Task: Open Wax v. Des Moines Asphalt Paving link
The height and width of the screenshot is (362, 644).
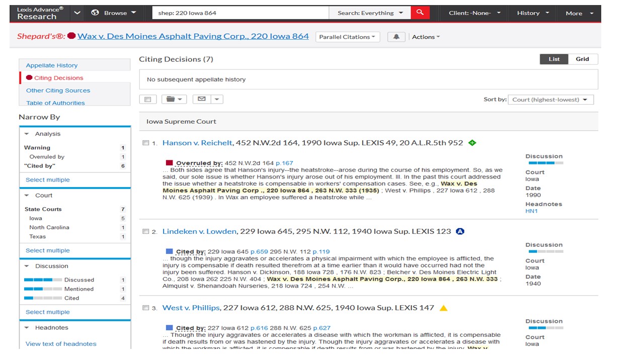Action: 193,36
